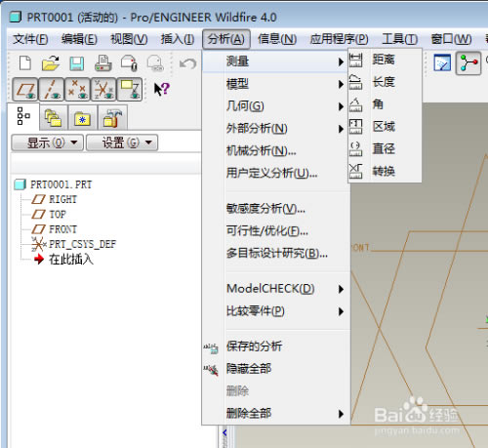Choose 用户定义分析(U)... menu entry
This screenshot has height=448, width=488.
point(275,173)
